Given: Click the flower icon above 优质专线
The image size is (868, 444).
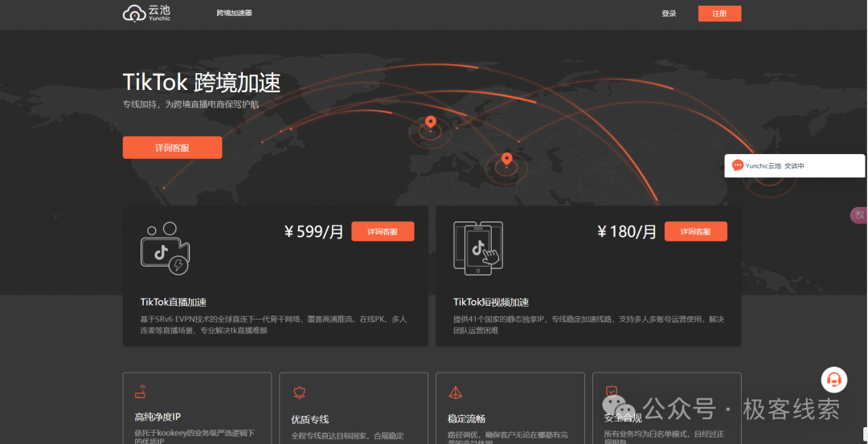Looking at the screenshot, I should (x=299, y=393).
